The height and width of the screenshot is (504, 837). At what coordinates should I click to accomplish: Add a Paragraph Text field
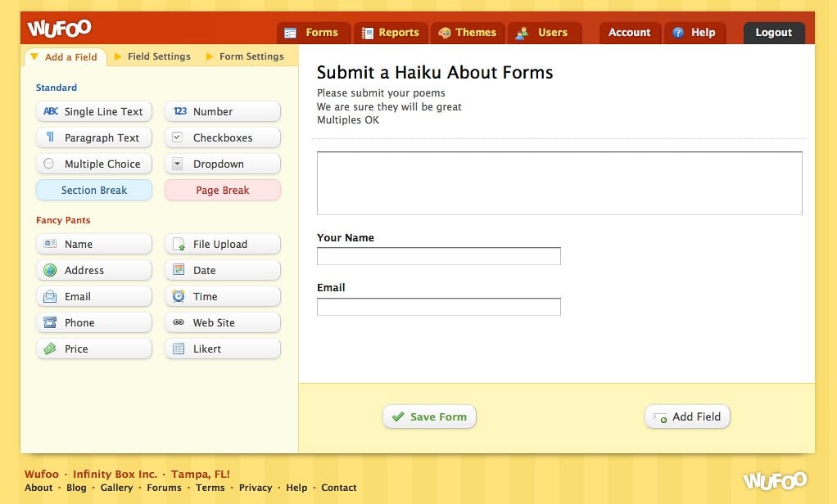[x=94, y=138]
